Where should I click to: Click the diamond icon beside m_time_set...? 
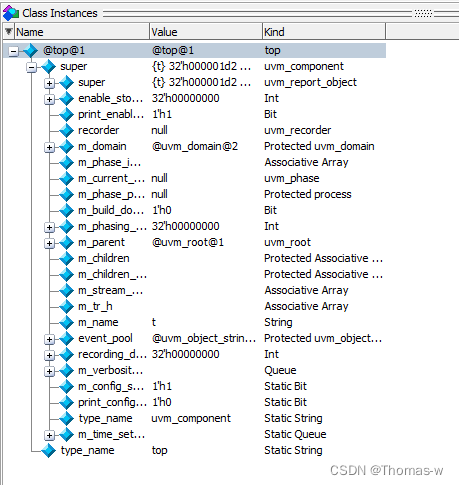(66, 435)
